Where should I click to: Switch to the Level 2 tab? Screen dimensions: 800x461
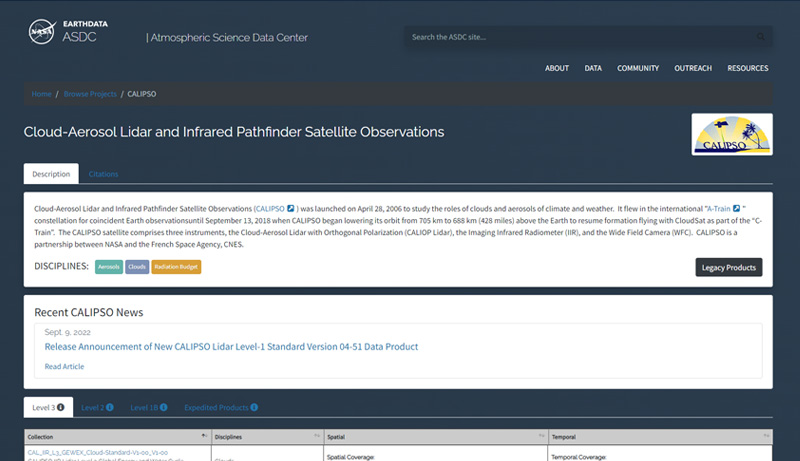[97, 407]
